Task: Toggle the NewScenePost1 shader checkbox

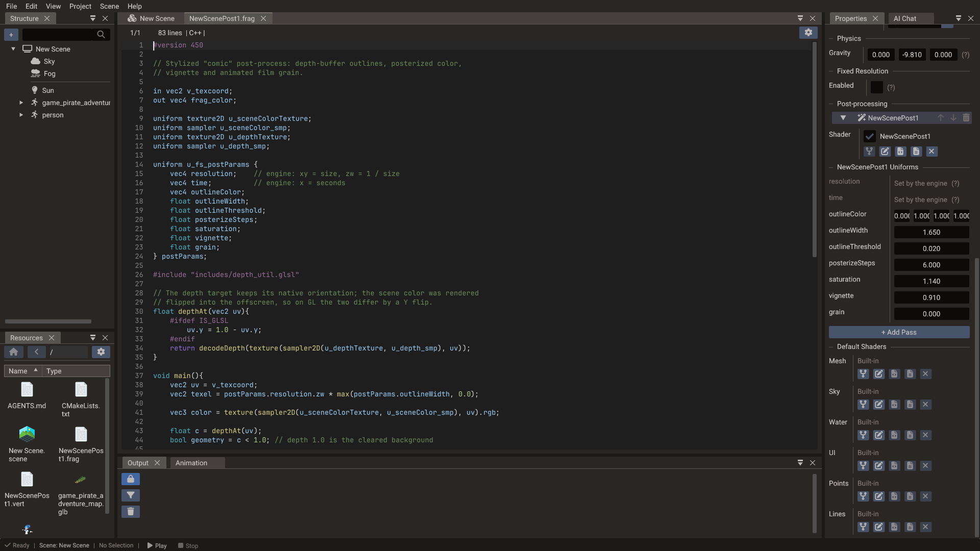Action: click(x=870, y=136)
